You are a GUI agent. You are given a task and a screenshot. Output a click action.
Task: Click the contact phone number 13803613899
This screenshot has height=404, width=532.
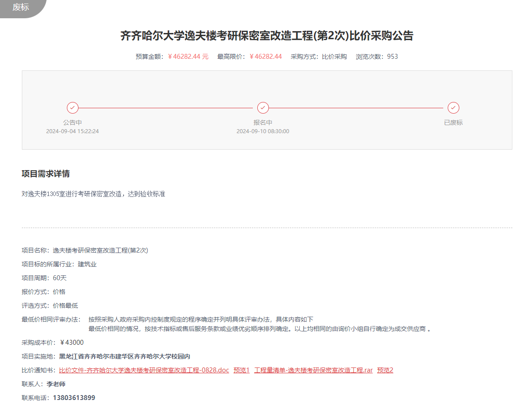pos(74,397)
